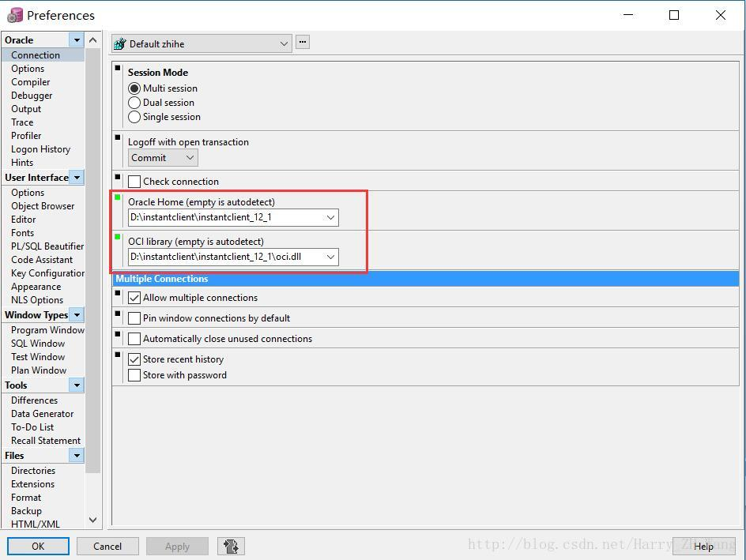Open Trace settings in the sidebar
The width and height of the screenshot is (746, 560).
(x=22, y=122)
